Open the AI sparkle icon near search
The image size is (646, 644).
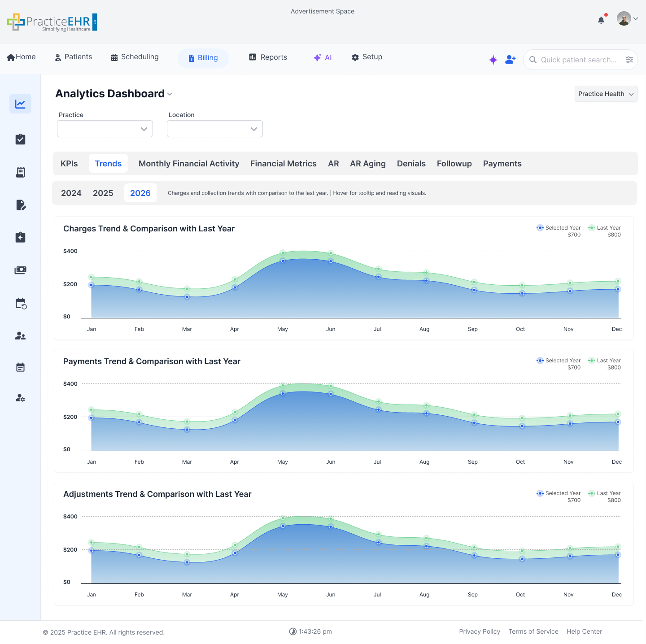pos(493,59)
